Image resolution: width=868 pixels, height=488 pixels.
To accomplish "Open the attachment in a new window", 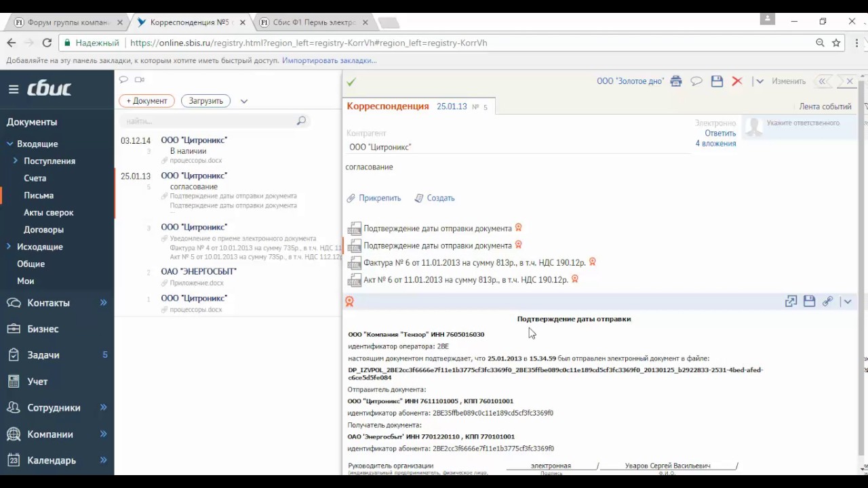I will tap(791, 302).
